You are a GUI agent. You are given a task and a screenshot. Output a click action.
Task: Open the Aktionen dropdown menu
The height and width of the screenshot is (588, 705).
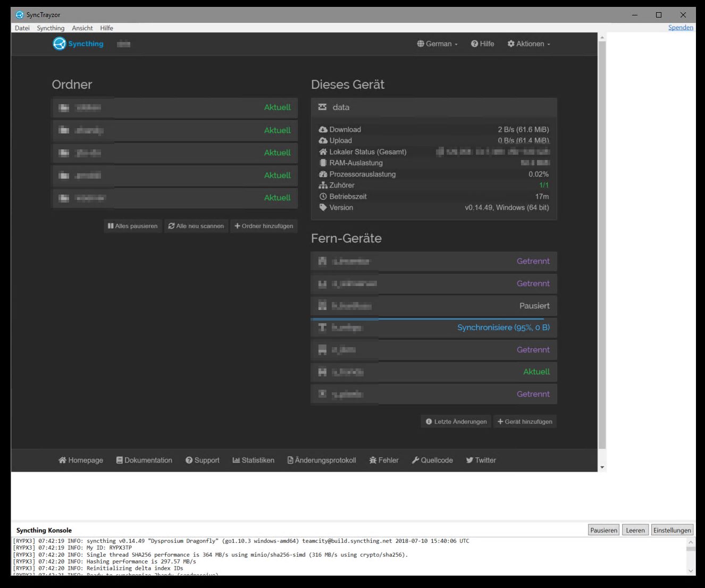(x=528, y=44)
